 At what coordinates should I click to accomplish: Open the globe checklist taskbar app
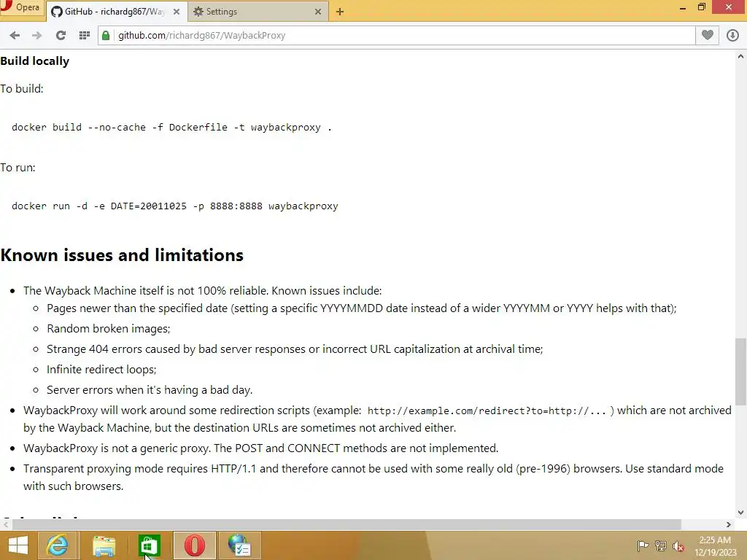pos(239,545)
